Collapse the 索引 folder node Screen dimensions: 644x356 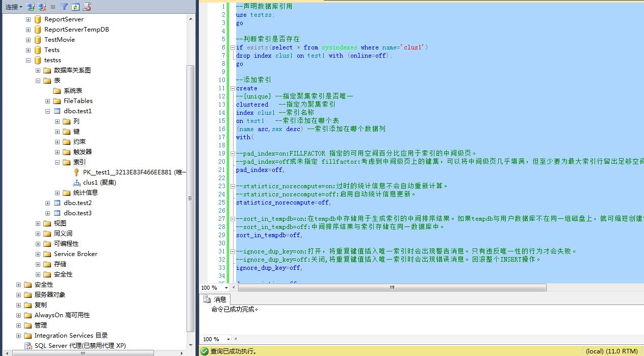(58, 162)
